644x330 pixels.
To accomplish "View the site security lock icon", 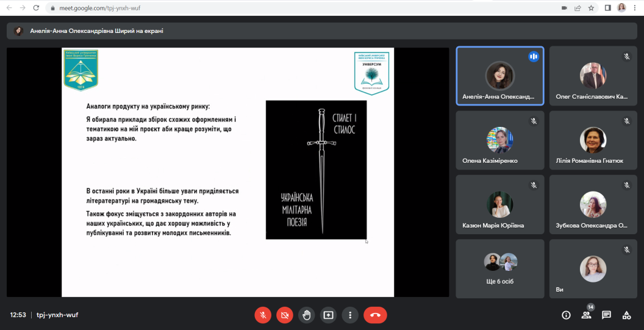I will (52, 8).
